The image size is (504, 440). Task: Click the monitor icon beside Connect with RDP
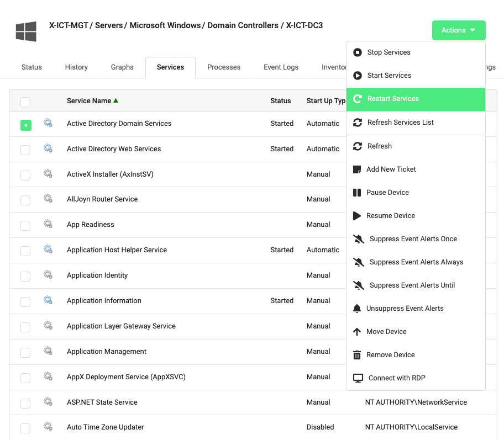358,378
